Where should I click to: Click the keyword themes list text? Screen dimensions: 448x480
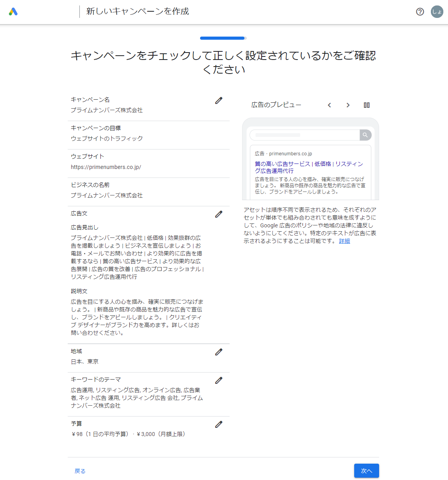(x=137, y=398)
